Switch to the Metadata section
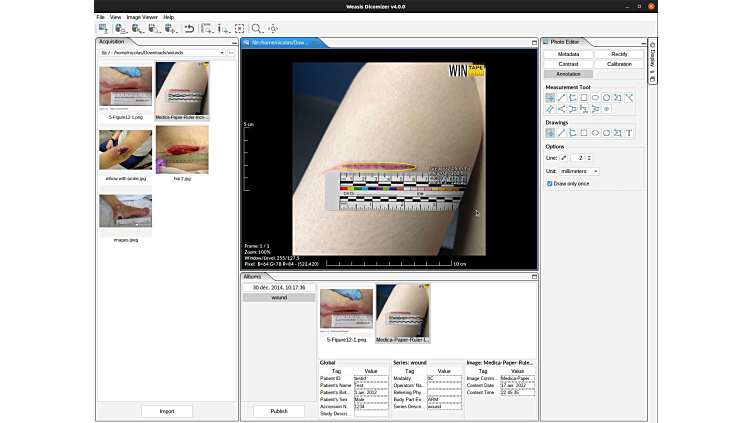The image size is (752, 423). click(568, 54)
